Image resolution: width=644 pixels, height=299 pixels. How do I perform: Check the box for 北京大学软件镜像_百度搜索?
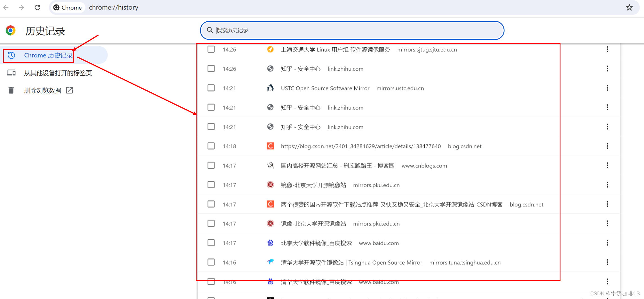click(211, 243)
